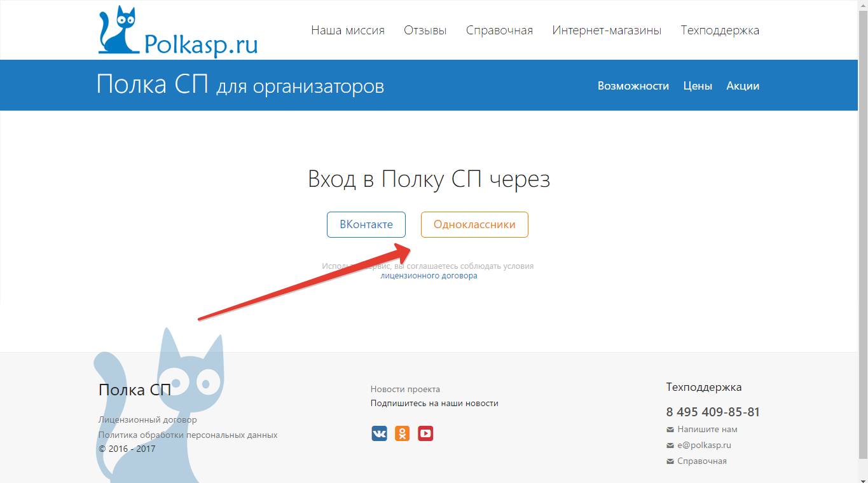Open the VK social icon in footer
Image resolution: width=868 pixels, height=483 pixels.
click(x=379, y=433)
